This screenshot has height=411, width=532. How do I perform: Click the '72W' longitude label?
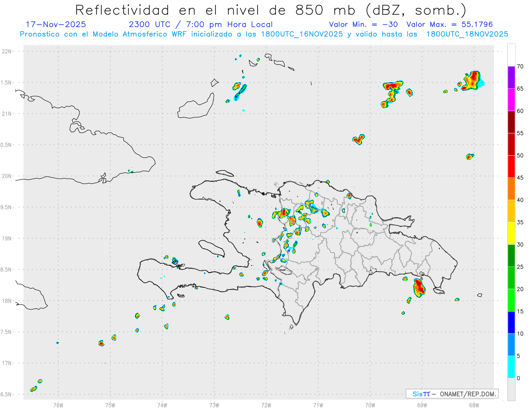coord(266,404)
